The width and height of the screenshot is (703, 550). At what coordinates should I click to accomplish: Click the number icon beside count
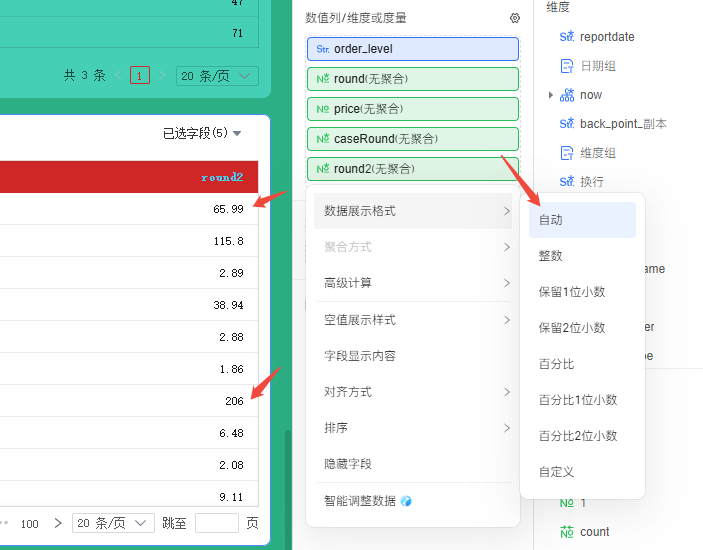tap(567, 532)
